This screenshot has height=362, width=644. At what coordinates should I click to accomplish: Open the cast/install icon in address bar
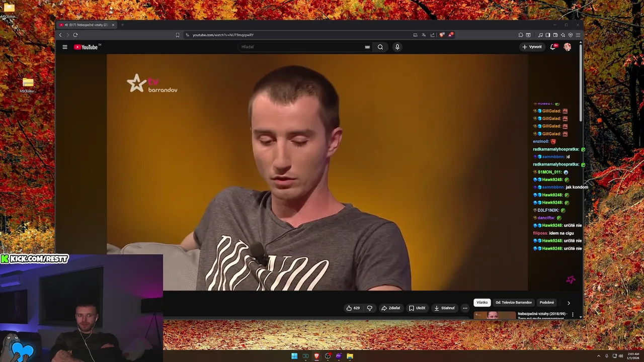[x=415, y=35]
